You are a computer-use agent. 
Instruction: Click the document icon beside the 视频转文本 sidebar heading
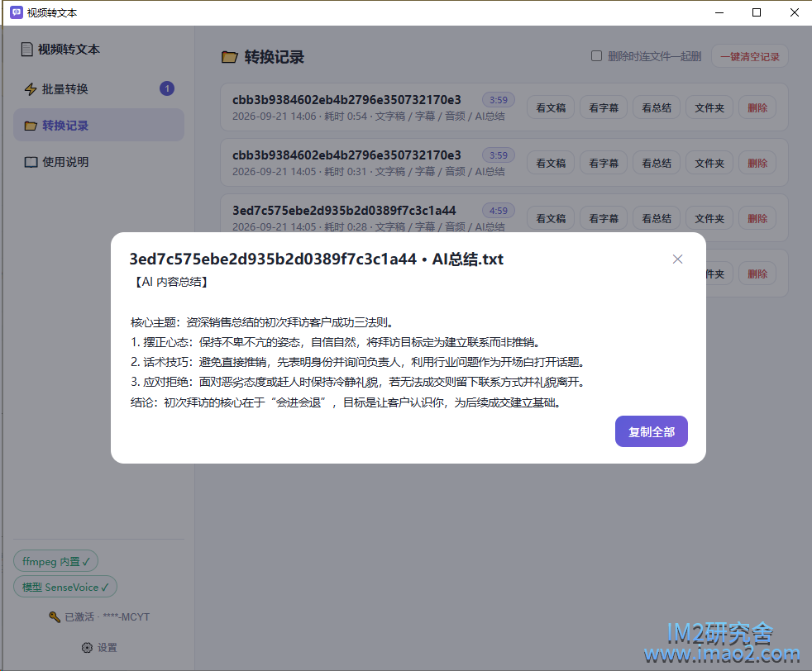[x=27, y=49]
